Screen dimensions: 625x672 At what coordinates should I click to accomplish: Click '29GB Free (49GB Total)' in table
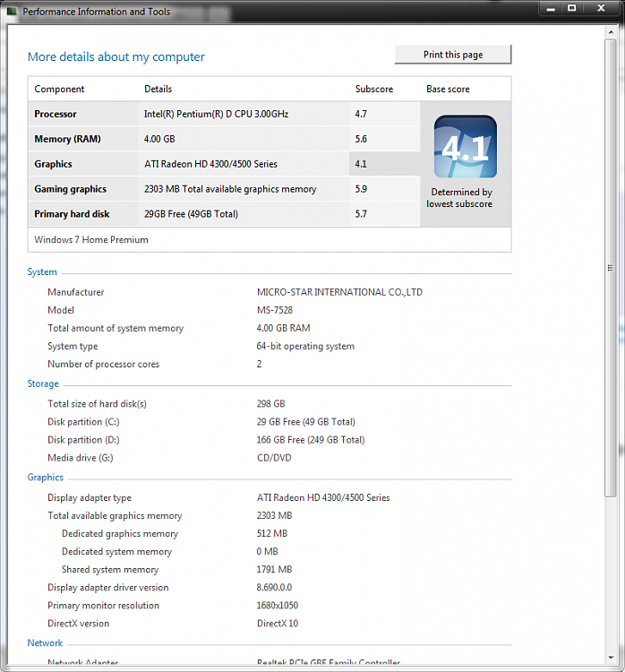click(x=191, y=214)
